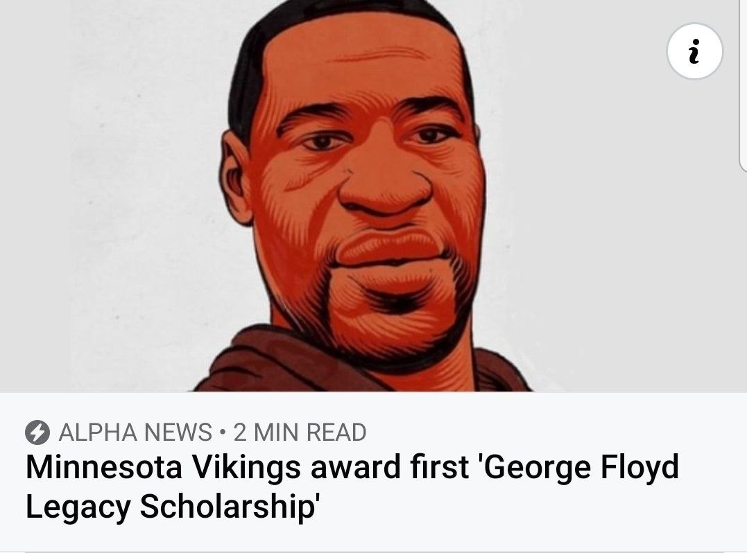Open the Alpha News source label
The width and height of the screenshot is (747, 560).
tap(135, 432)
